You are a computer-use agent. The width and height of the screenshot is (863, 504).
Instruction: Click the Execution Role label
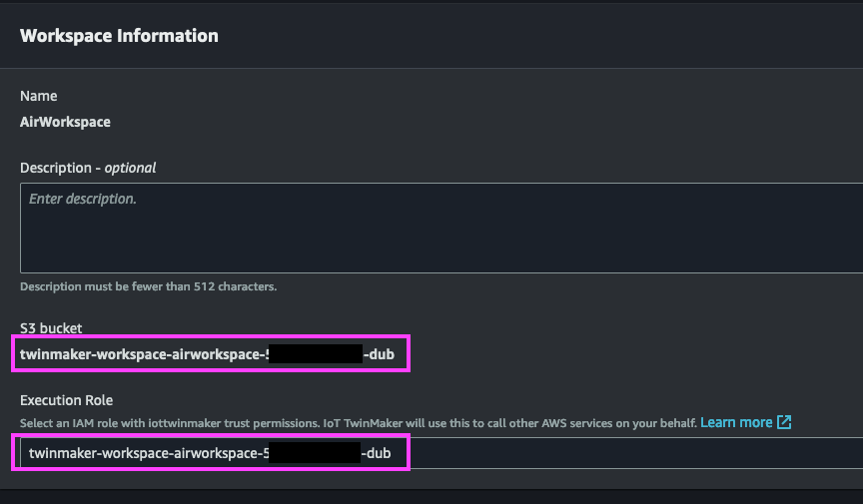[x=66, y=400]
